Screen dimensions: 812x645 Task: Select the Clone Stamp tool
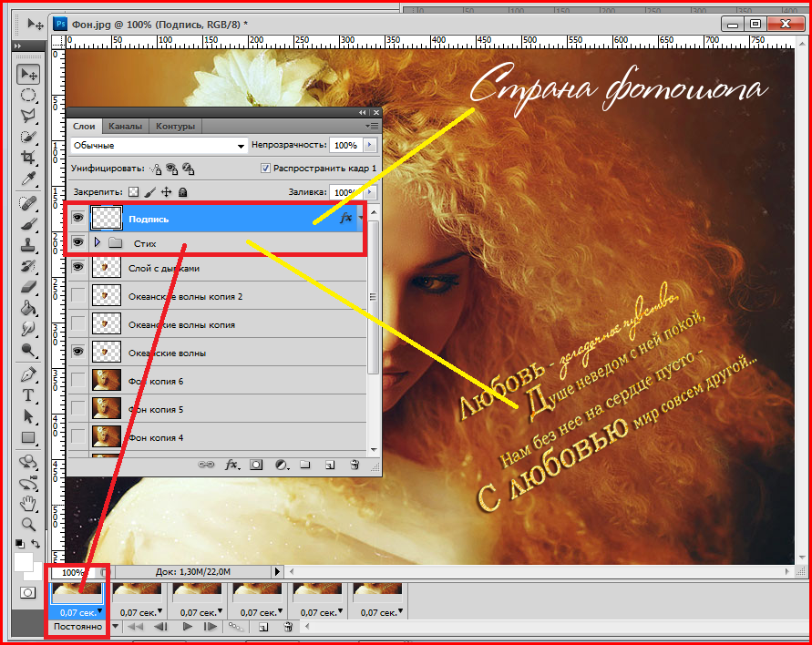pyautogui.click(x=28, y=245)
